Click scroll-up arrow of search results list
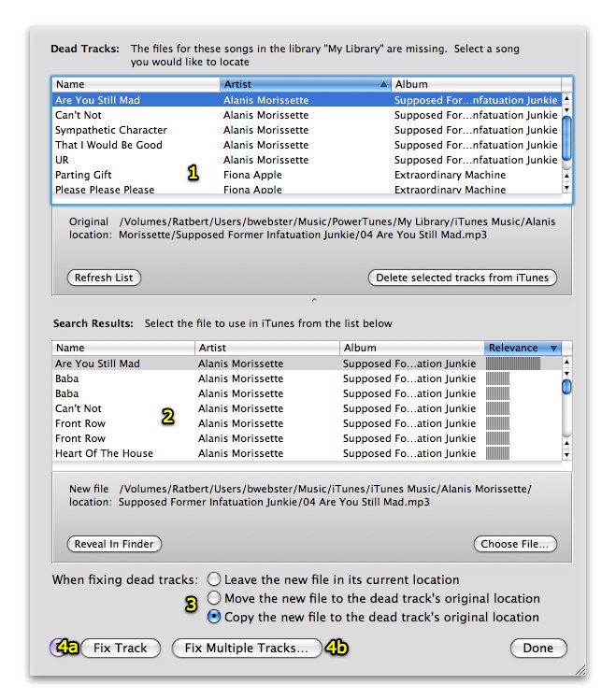Viewport: 616px width, 699px height. point(566,363)
